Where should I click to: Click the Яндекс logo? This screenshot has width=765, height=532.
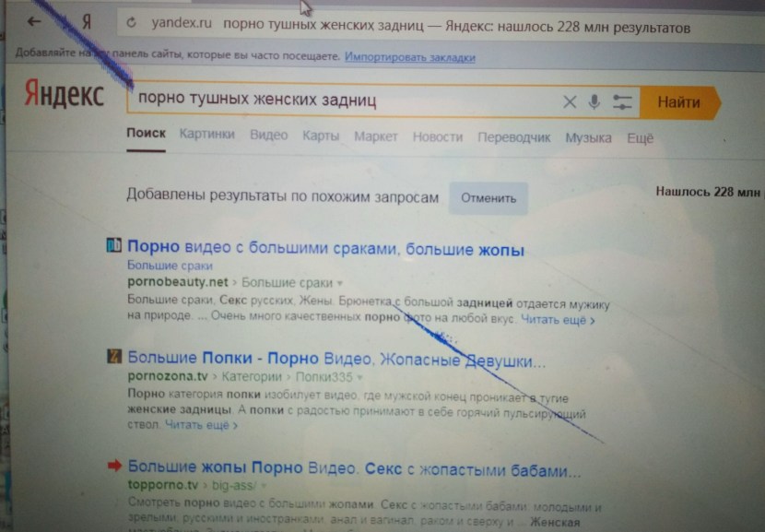pos(64,93)
